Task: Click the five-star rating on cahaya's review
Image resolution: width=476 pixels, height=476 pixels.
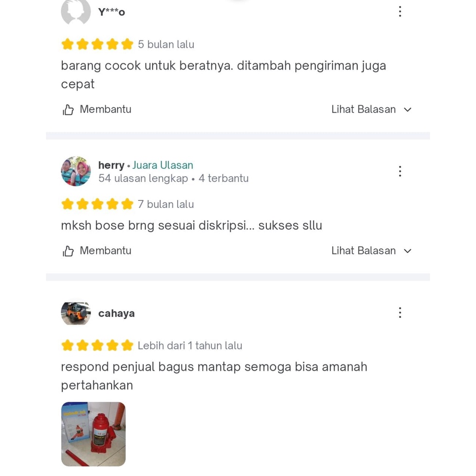Action: click(x=97, y=345)
